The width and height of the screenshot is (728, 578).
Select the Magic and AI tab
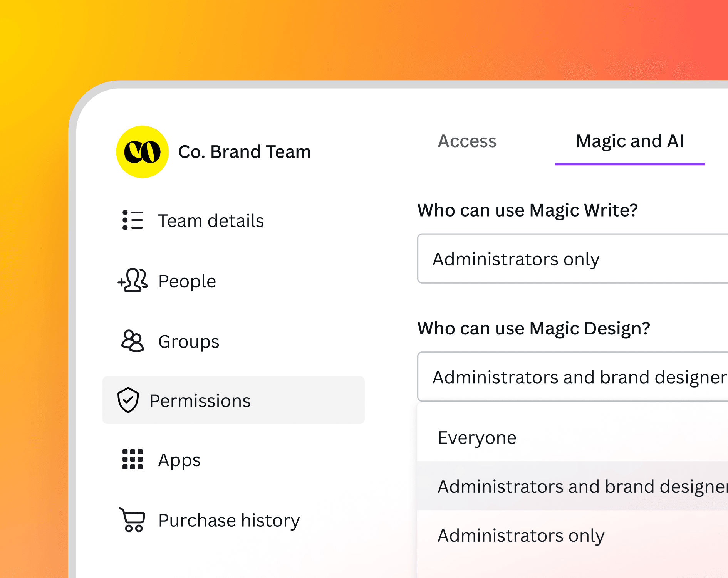tap(629, 141)
